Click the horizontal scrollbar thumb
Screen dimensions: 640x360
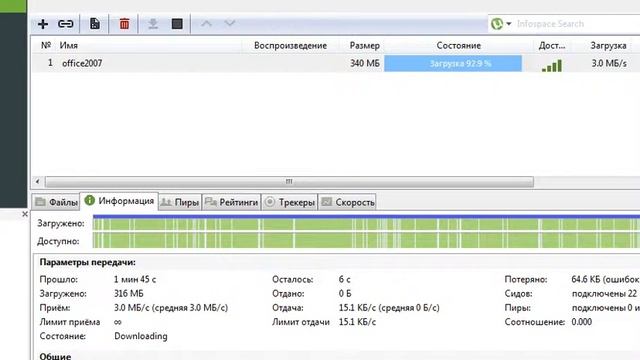click(289, 181)
